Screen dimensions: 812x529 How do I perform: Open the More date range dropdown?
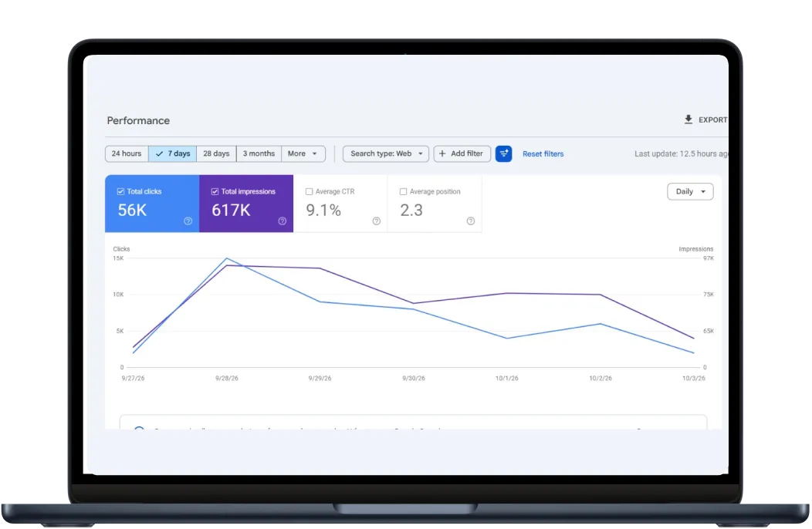[x=303, y=153]
